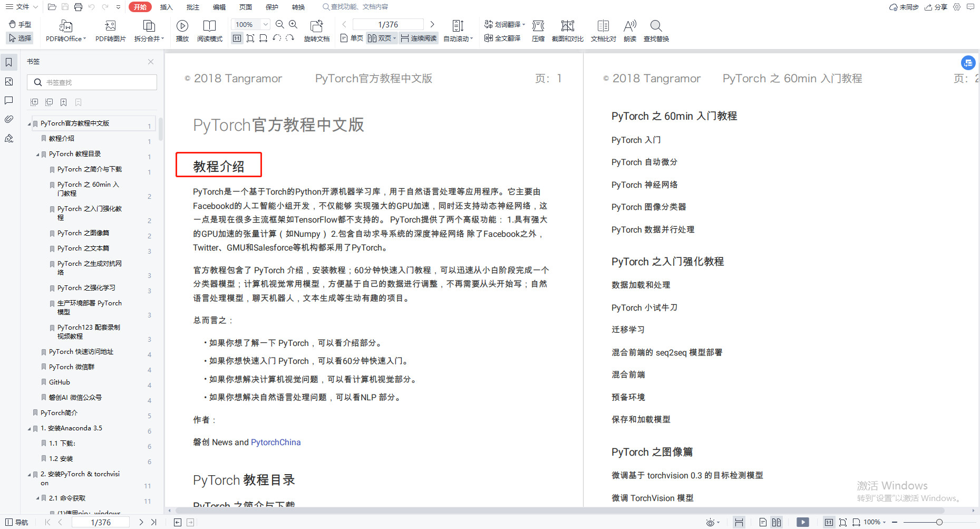
Task: Click the bookmark panel vertical scrollbar
Action: point(160,129)
